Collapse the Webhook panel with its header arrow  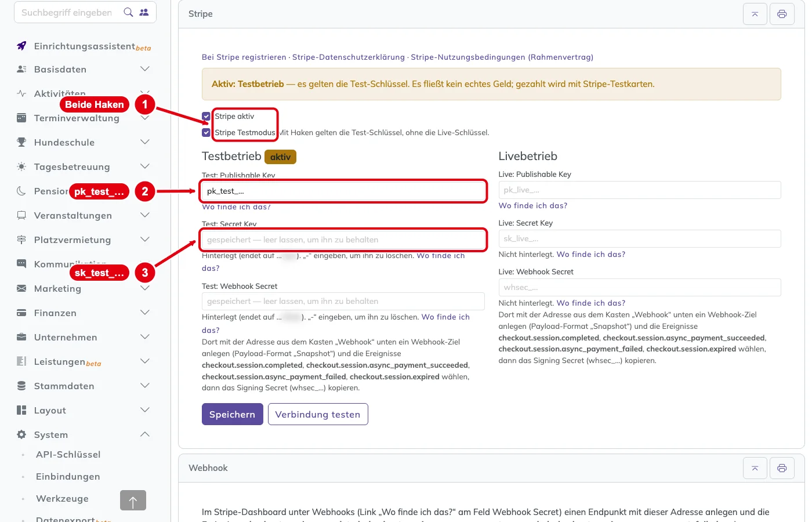(x=755, y=468)
